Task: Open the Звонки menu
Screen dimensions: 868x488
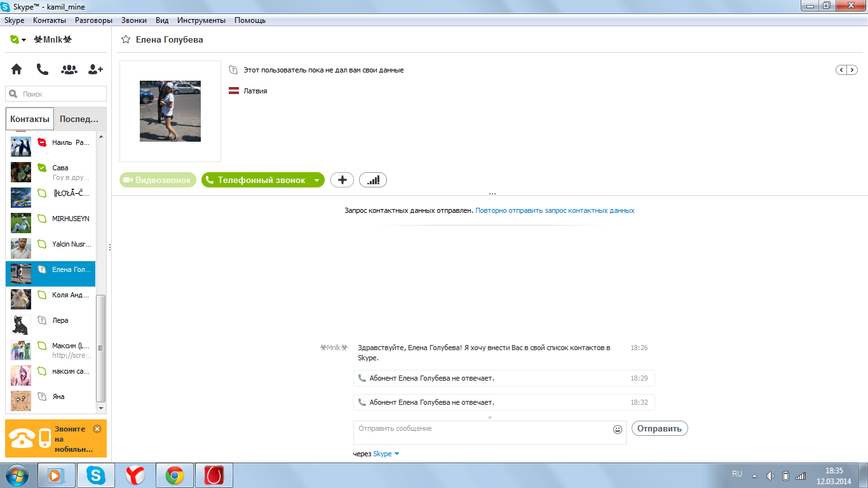Action: [133, 20]
